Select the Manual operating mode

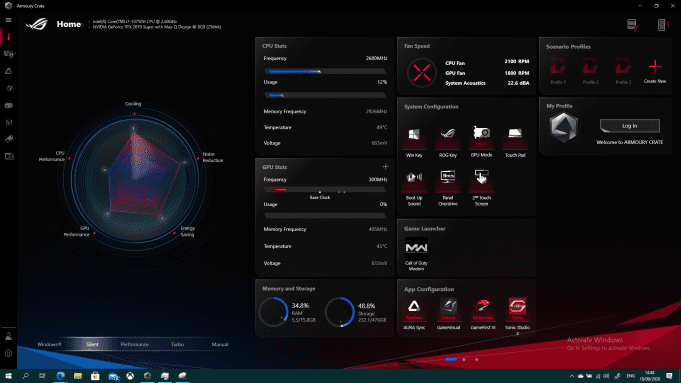[x=220, y=344]
